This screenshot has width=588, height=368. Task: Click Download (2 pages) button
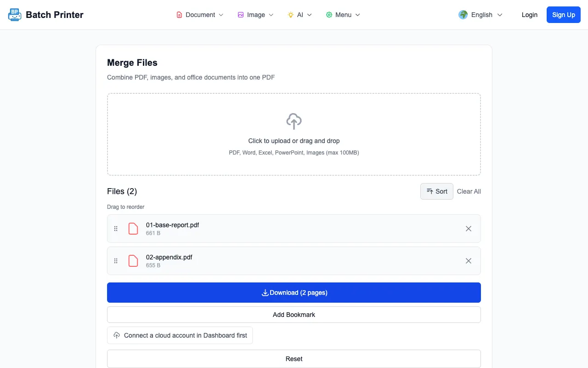pos(294,293)
